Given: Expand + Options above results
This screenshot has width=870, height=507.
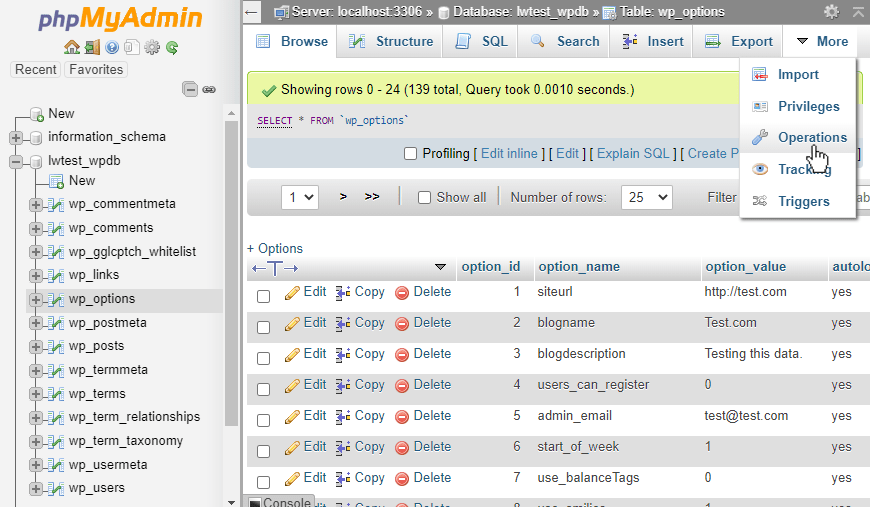Looking at the screenshot, I should point(275,249).
